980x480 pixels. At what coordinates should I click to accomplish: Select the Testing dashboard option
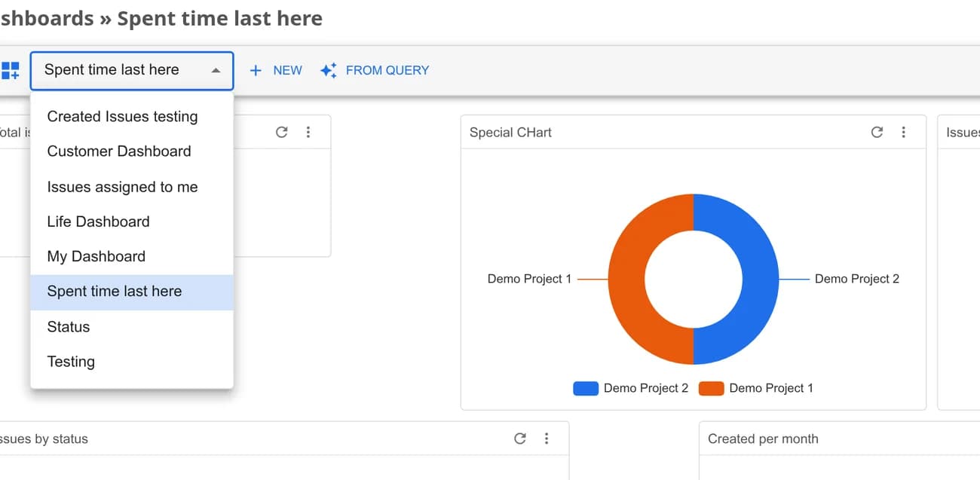pos(132,362)
